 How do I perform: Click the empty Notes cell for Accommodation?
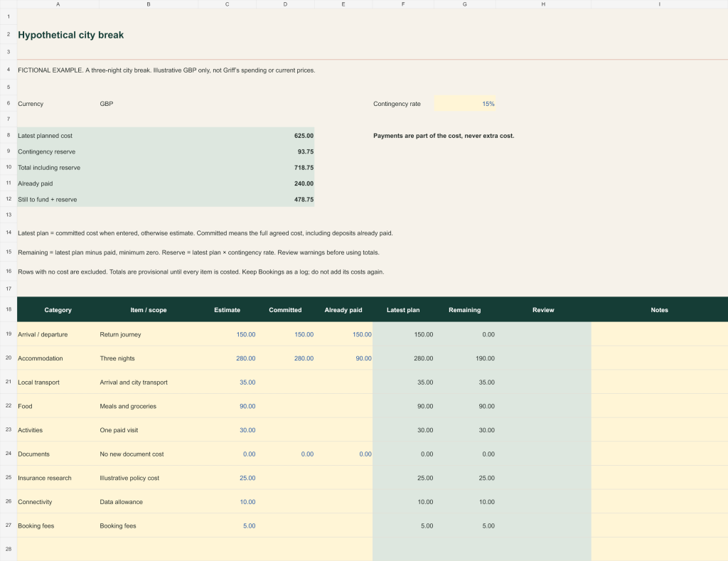coord(659,358)
